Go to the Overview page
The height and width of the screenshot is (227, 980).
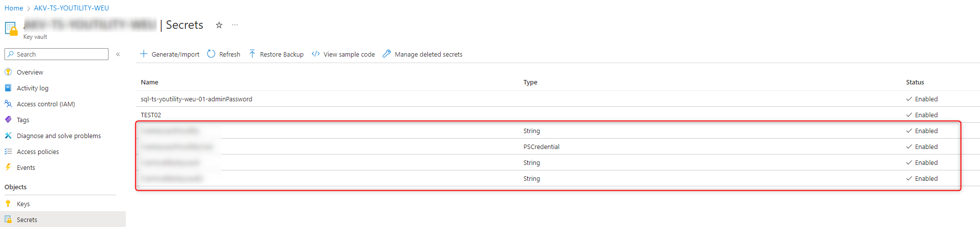(x=30, y=73)
